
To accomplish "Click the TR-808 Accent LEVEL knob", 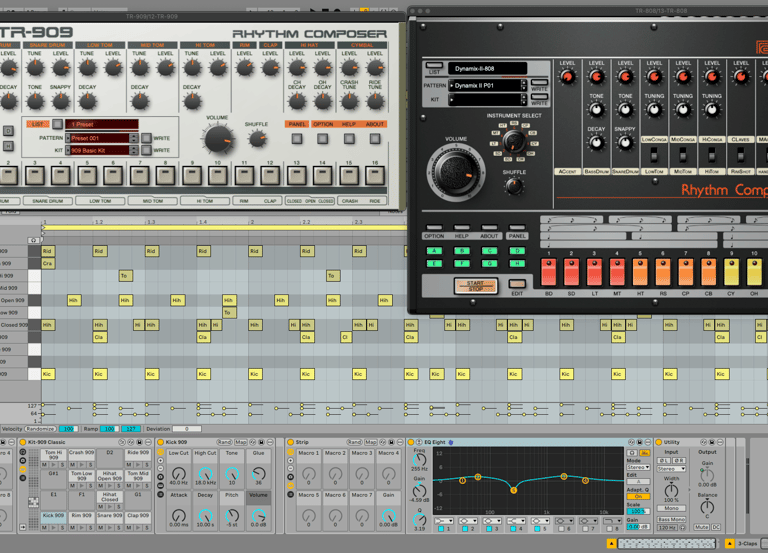I will coord(567,76).
